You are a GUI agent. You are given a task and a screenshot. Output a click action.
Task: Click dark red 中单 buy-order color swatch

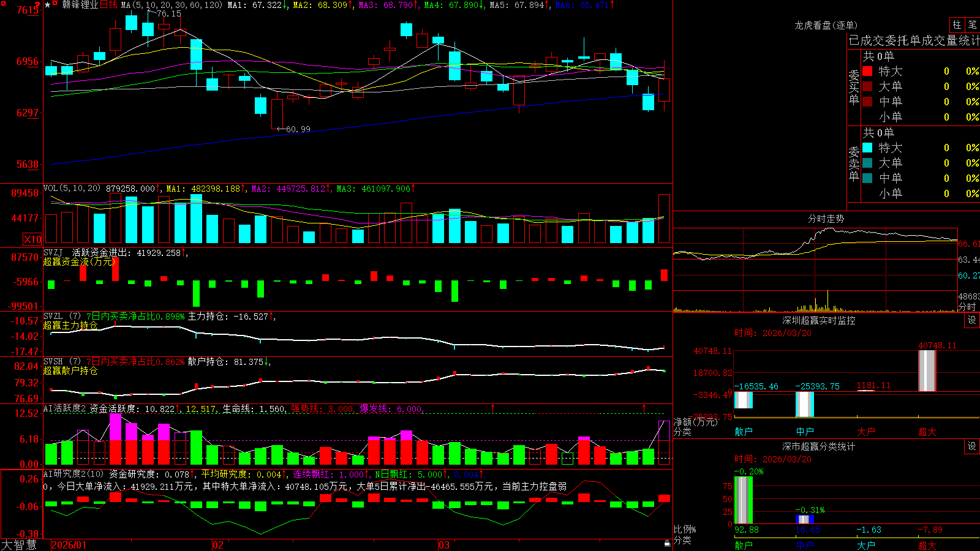click(867, 102)
